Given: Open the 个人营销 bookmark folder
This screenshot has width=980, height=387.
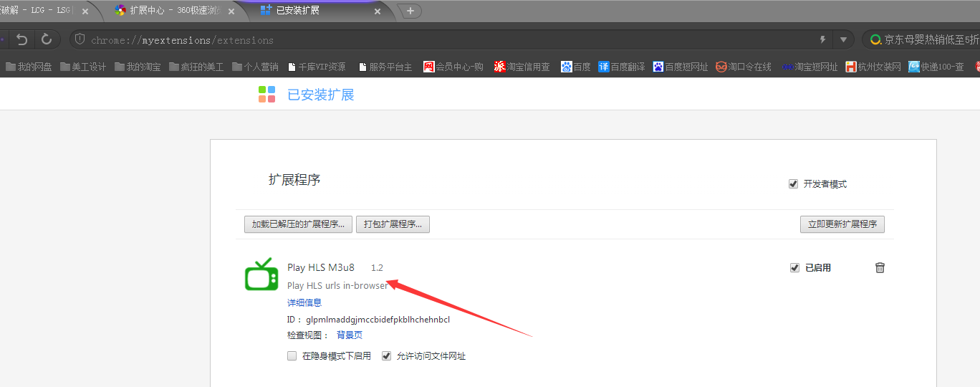Looking at the screenshot, I should (x=255, y=67).
